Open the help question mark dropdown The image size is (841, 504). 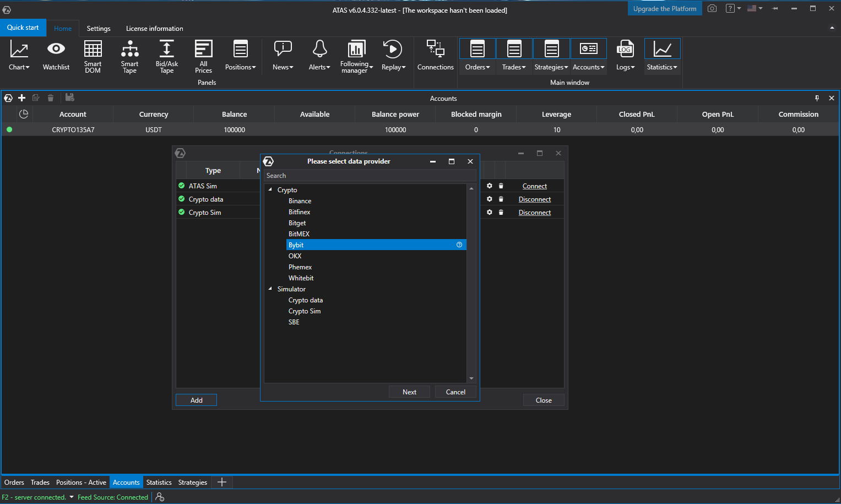pos(733,8)
